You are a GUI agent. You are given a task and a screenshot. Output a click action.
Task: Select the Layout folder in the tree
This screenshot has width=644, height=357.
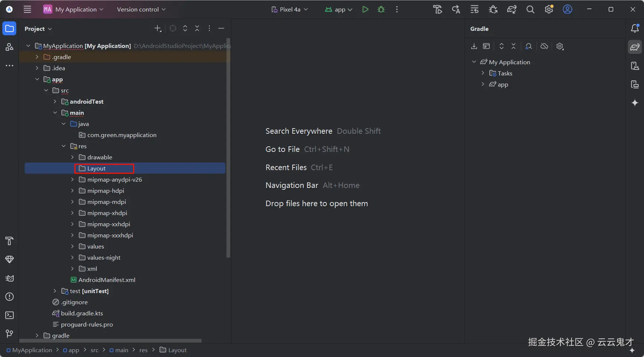(125, 168)
